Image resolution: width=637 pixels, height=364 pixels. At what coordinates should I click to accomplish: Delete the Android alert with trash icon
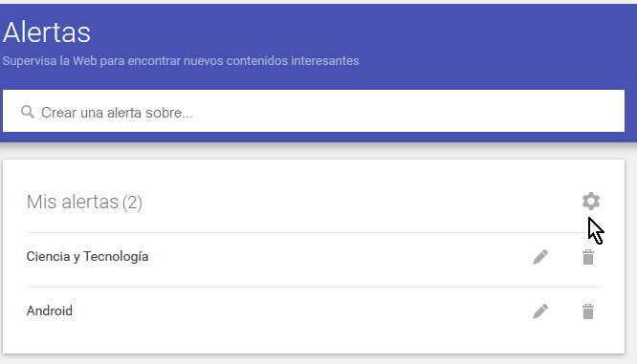(588, 311)
